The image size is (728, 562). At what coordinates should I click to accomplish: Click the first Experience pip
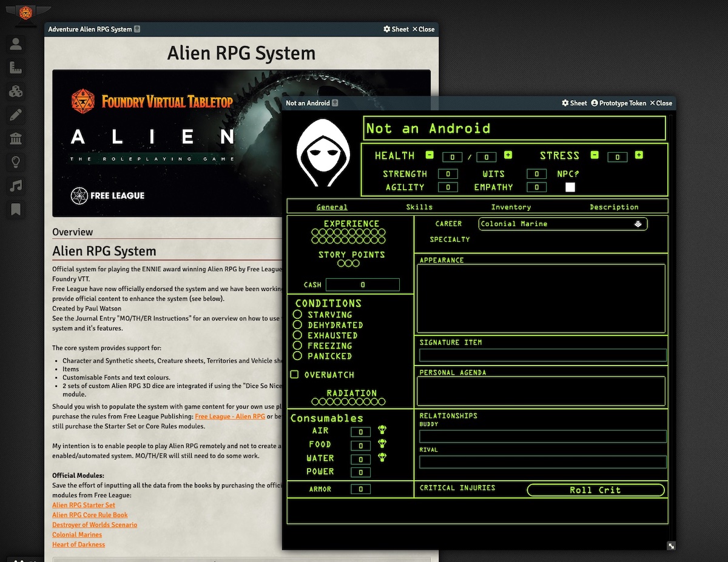click(315, 232)
